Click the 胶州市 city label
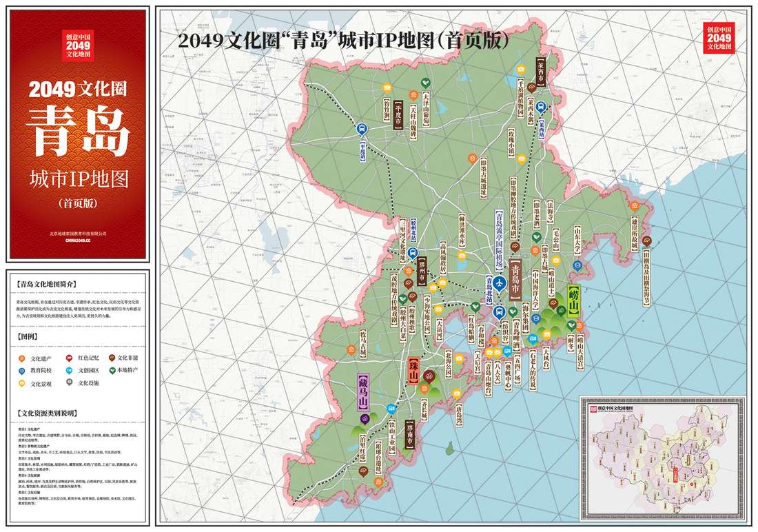Screen dimensions: 758x532 pos(422,272)
